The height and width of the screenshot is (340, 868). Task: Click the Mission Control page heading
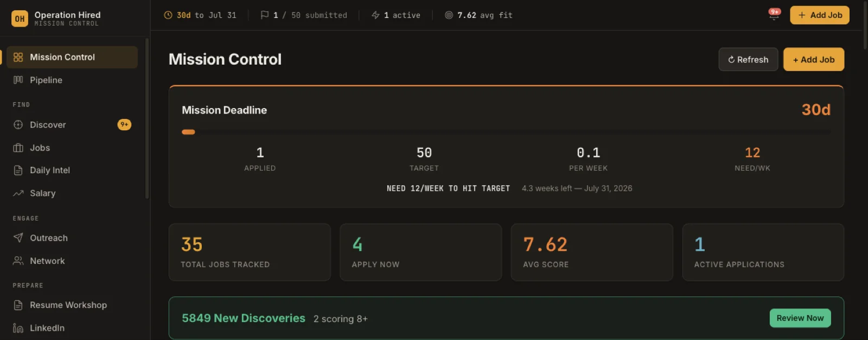tap(225, 59)
